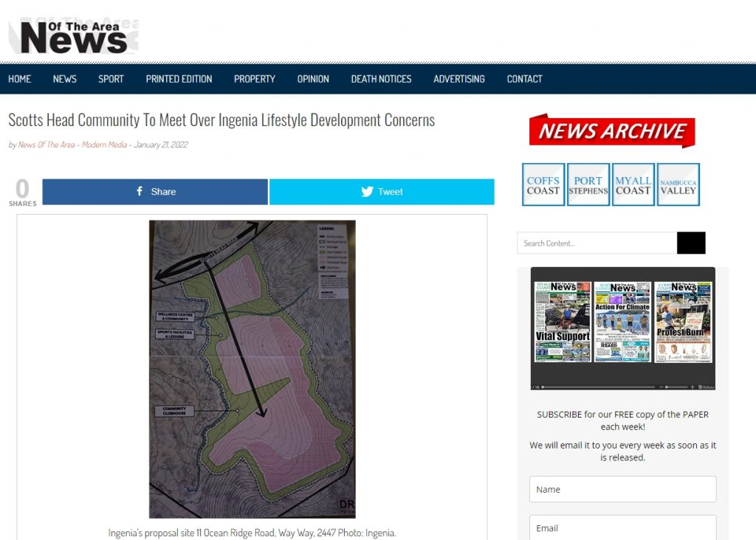Click the Email subscription field
The image size is (756, 540).
[x=622, y=527]
